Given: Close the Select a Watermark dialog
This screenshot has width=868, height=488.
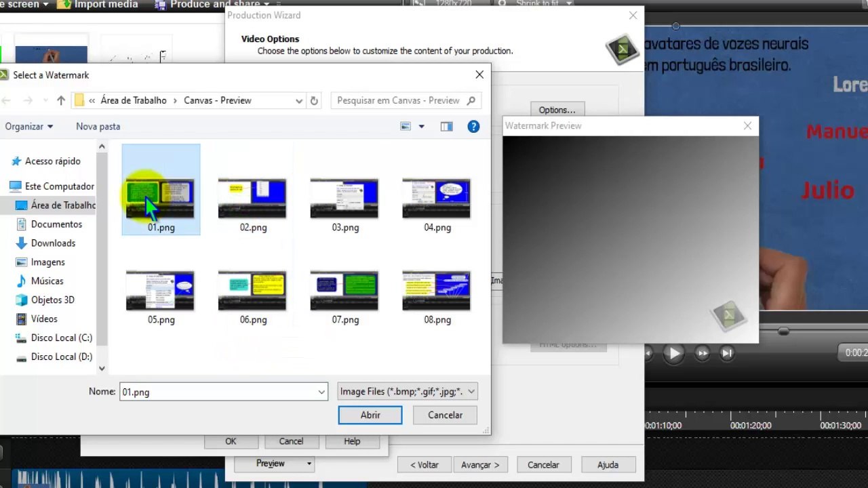Looking at the screenshot, I should pos(479,75).
